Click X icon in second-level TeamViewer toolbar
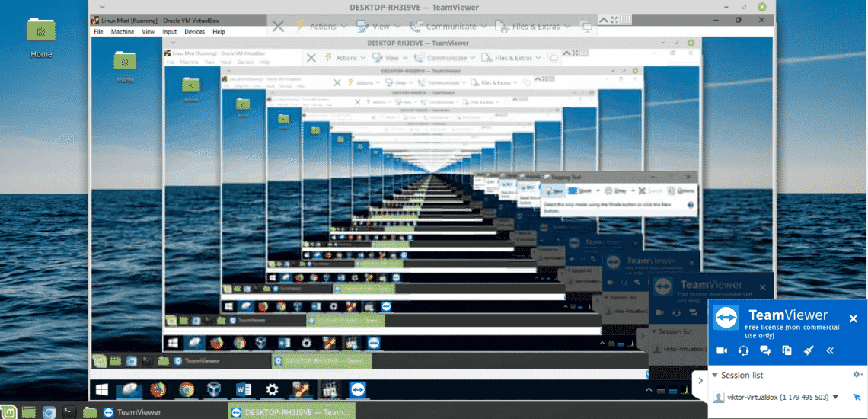This screenshot has width=868, height=419. coord(311,58)
